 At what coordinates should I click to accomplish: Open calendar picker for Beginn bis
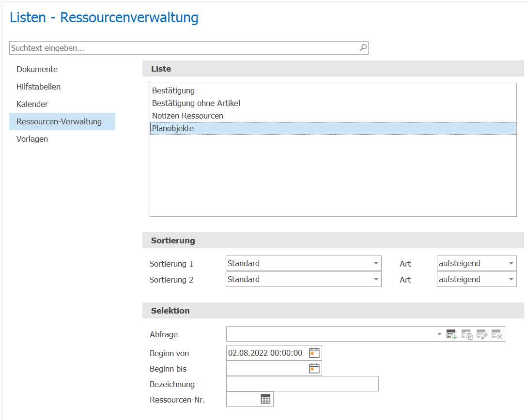tap(314, 368)
